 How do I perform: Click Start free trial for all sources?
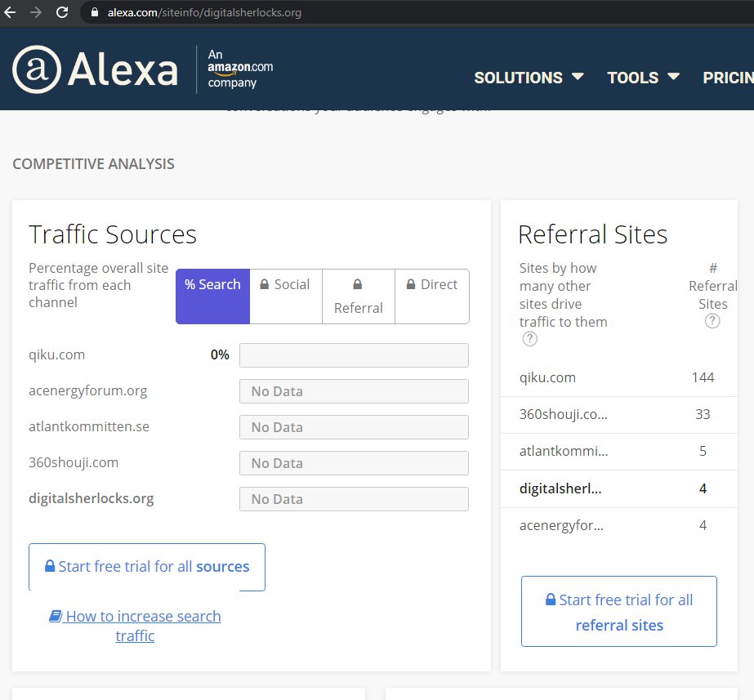pos(147,567)
